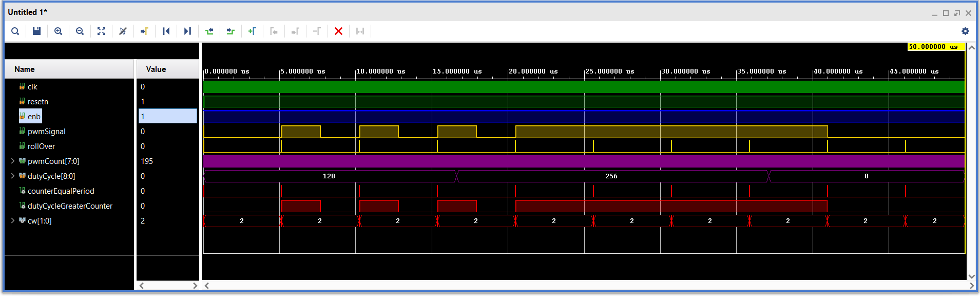This screenshot has height=296, width=980.
Task: Expand the dutyCycle[8:0] signal
Action: (x=13, y=176)
